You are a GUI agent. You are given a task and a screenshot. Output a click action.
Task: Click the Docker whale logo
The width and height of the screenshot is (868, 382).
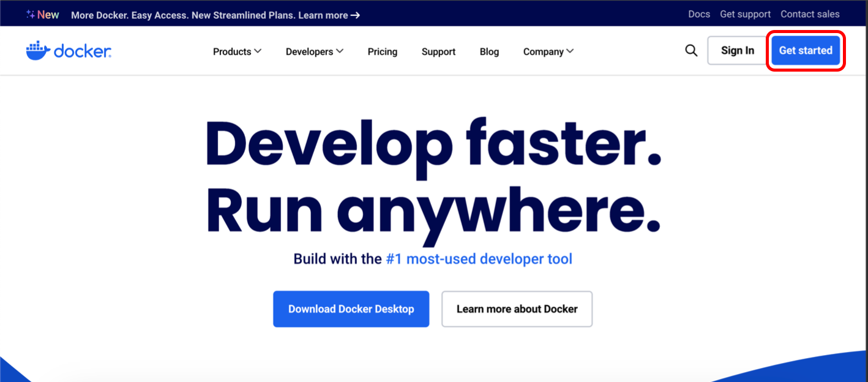[x=37, y=50]
